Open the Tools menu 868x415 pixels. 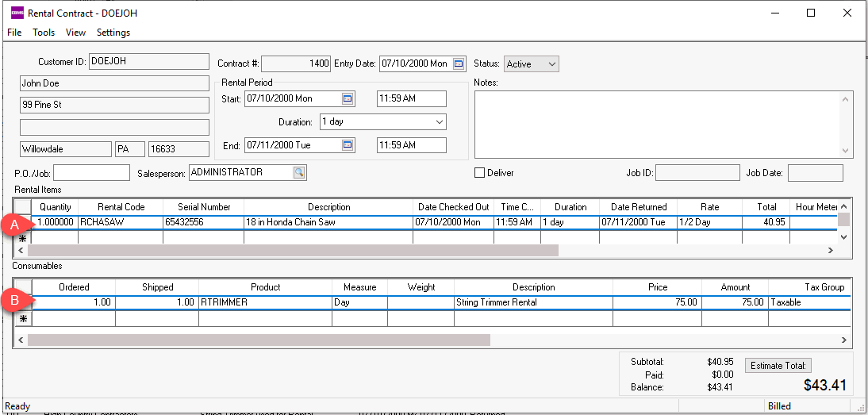click(44, 33)
